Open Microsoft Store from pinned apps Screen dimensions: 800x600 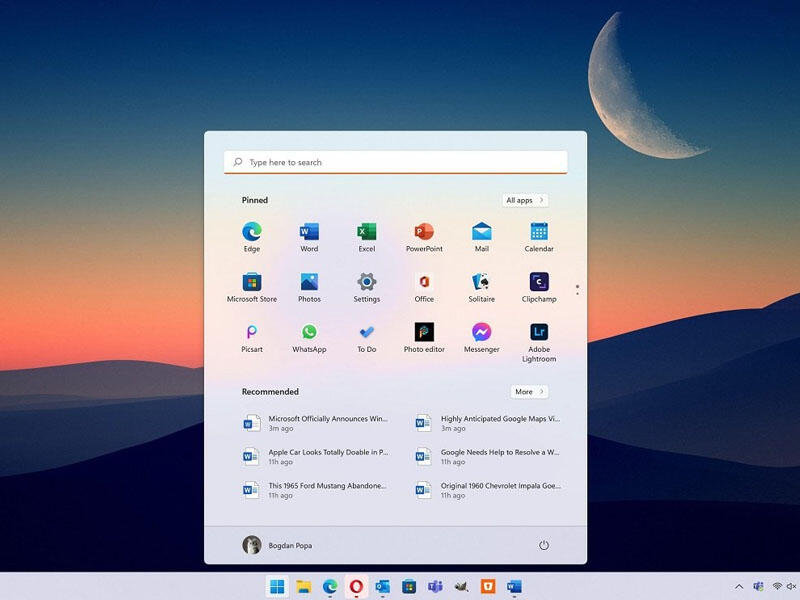pos(252,288)
